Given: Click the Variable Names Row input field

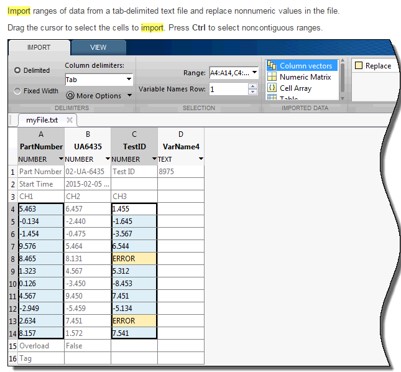Looking at the screenshot, I should point(229,89).
